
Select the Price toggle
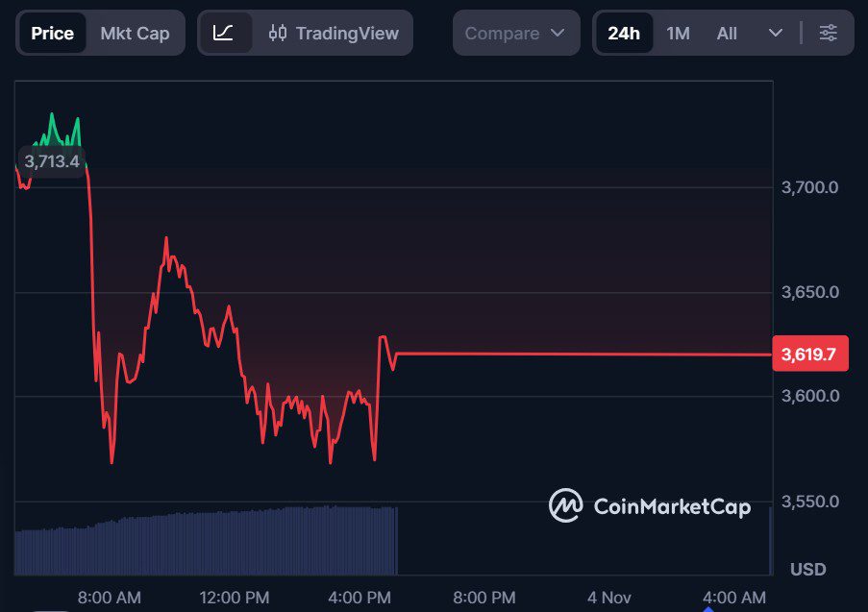click(52, 33)
